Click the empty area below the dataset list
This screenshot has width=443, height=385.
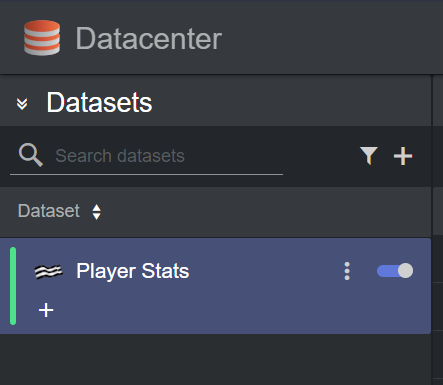pos(215,359)
